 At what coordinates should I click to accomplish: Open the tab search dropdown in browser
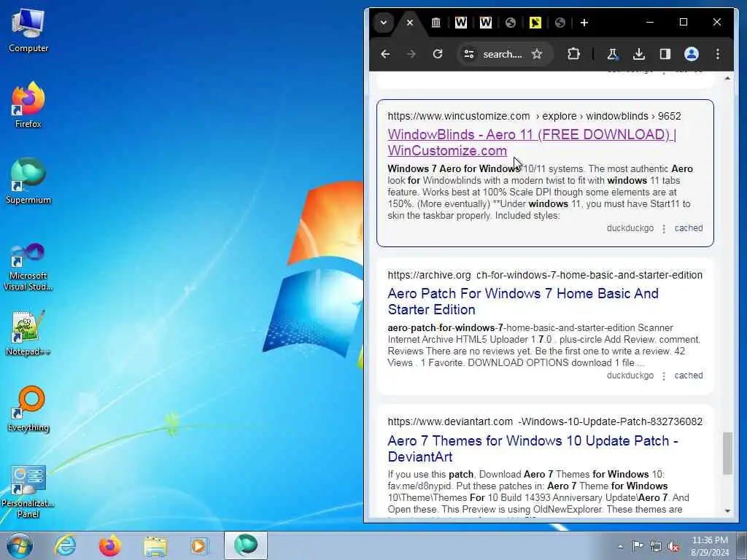384,23
